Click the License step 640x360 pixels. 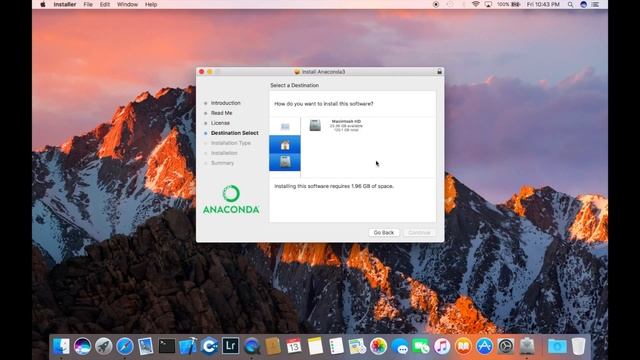(x=220, y=123)
